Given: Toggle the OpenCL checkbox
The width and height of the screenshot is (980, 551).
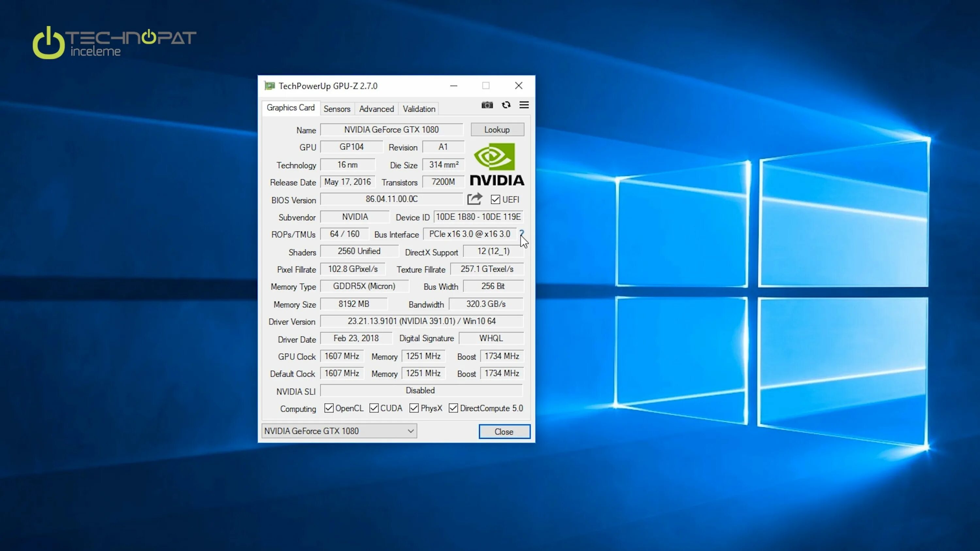Looking at the screenshot, I should 329,408.
